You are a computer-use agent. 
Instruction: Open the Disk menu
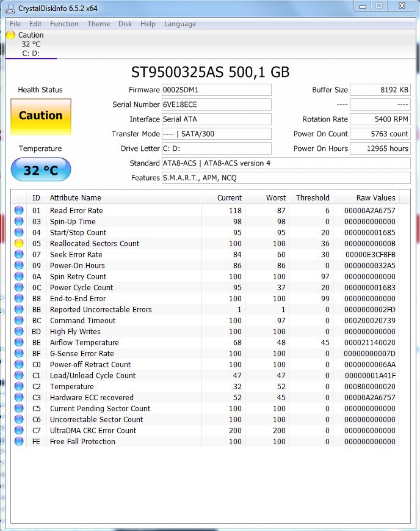pyautogui.click(x=125, y=24)
